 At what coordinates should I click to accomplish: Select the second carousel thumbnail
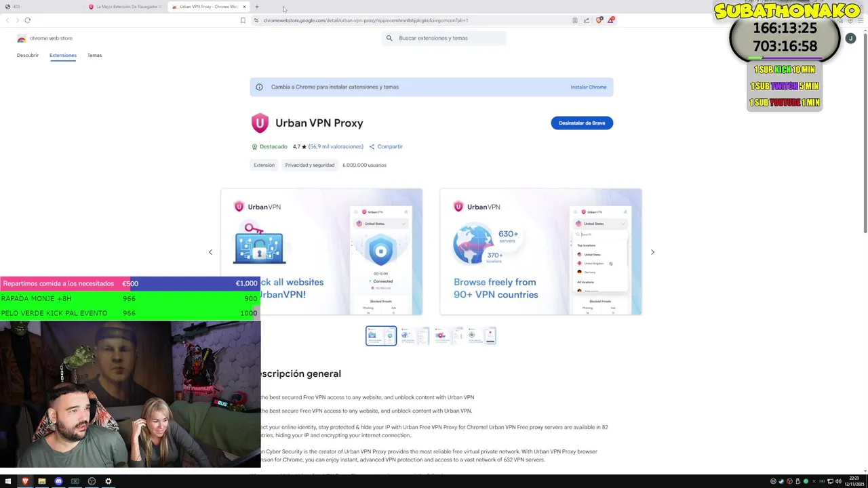tap(414, 335)
